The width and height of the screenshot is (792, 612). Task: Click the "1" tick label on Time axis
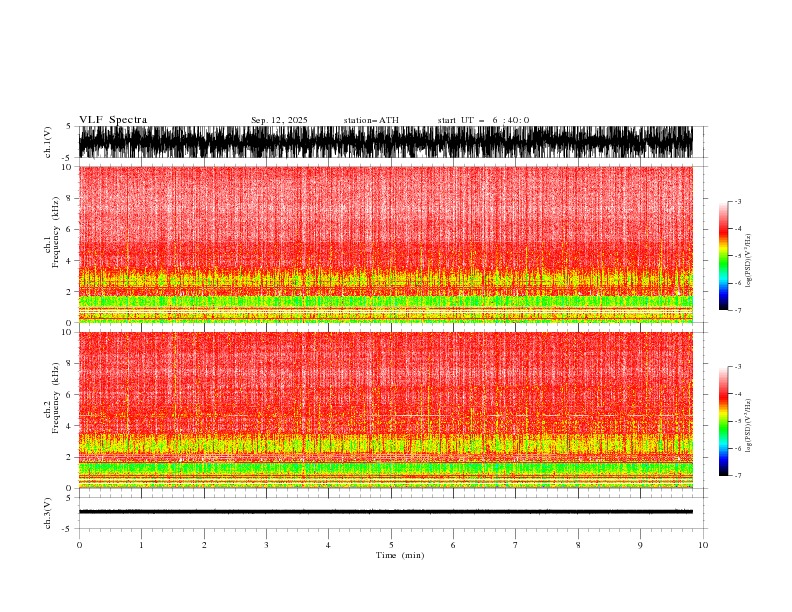coord(141,545)
